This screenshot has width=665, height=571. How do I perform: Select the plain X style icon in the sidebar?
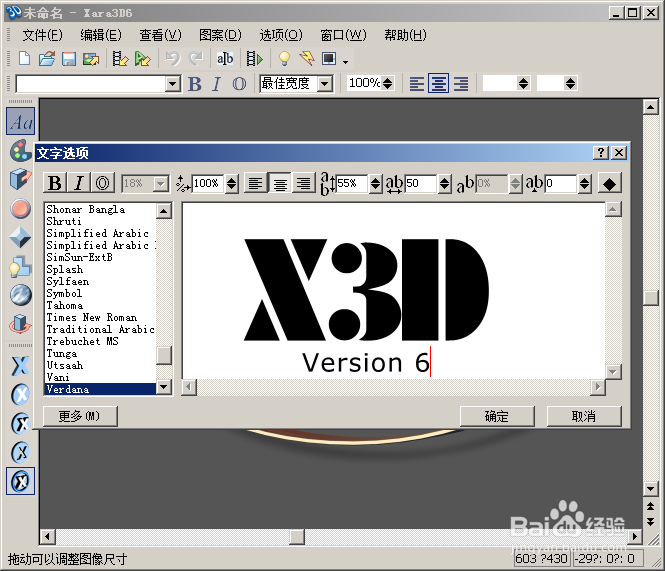(x=20, y=366)
